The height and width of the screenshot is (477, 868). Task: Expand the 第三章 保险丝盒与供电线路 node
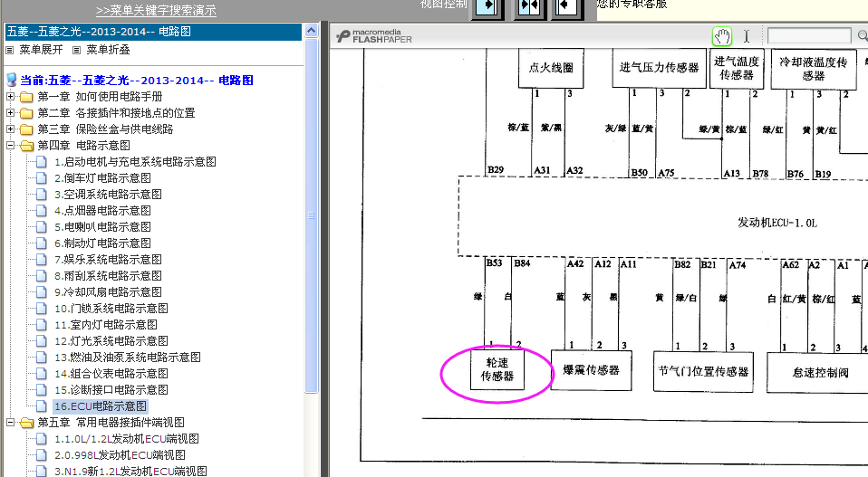pyautogui.click(x=10, y=129)
